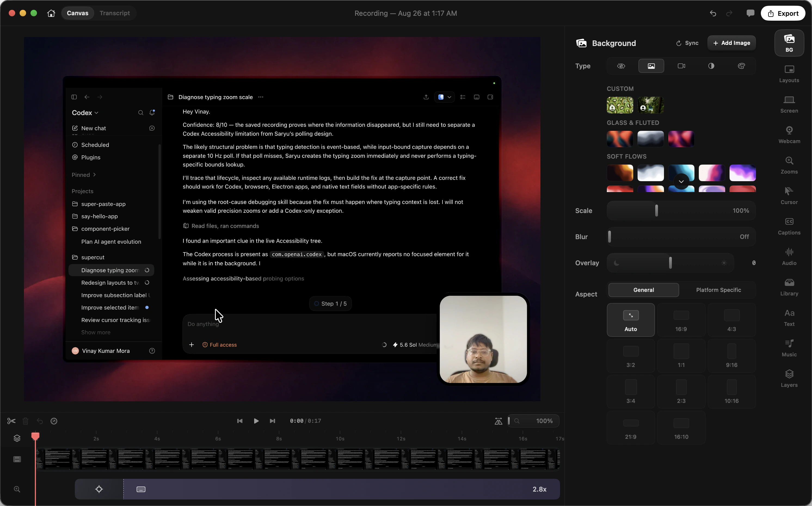Viewport: 812px width, 506px height.
Task: Open the Audio panel
Action: pyautogui.click(x=789, y=257)
